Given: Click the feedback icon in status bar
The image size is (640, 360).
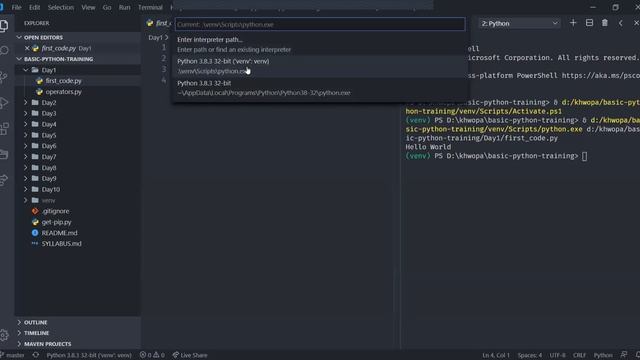Looking at the screenshot, I should click(x=624, y=355).
